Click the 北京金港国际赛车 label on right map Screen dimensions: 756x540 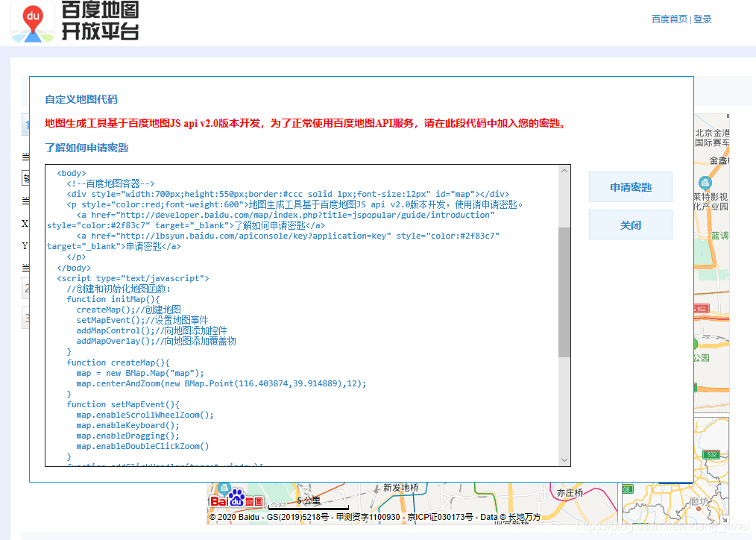pyautogui.click(x=712, y=137)
